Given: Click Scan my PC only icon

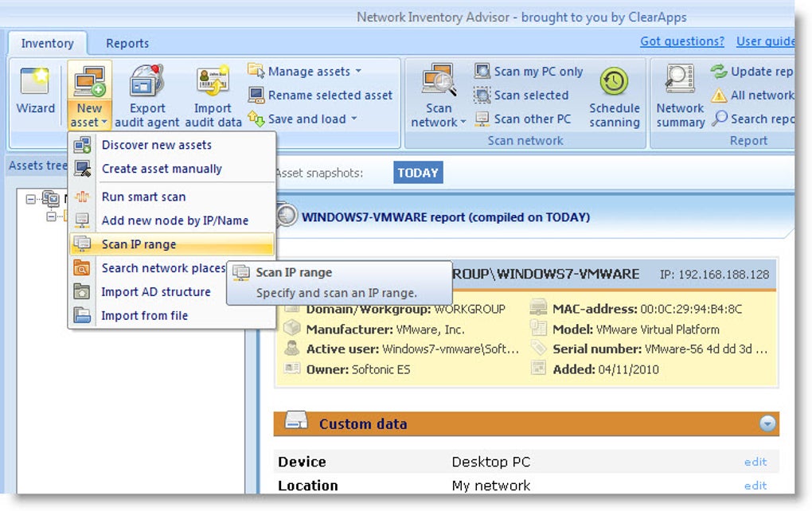Looking at the screenshot, I should 482,71.
